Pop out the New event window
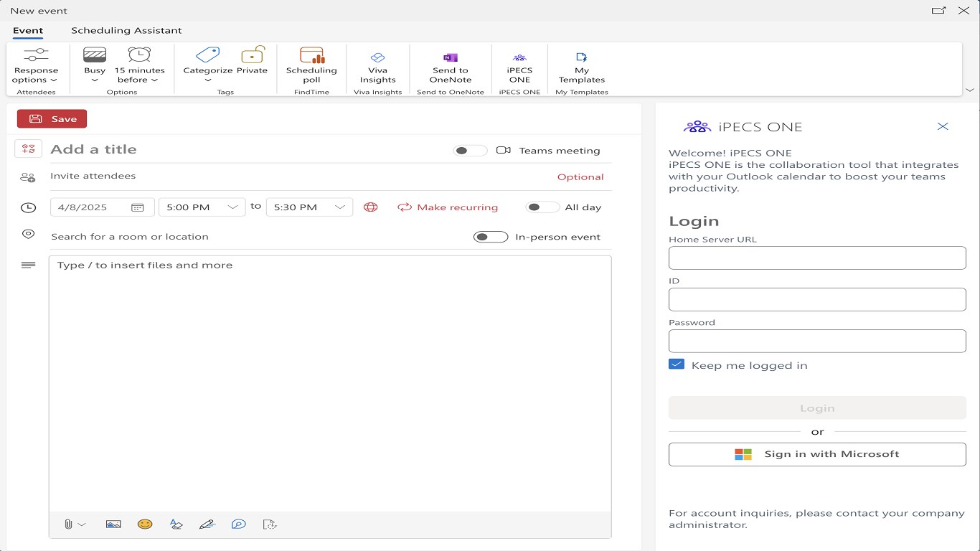 938,10
